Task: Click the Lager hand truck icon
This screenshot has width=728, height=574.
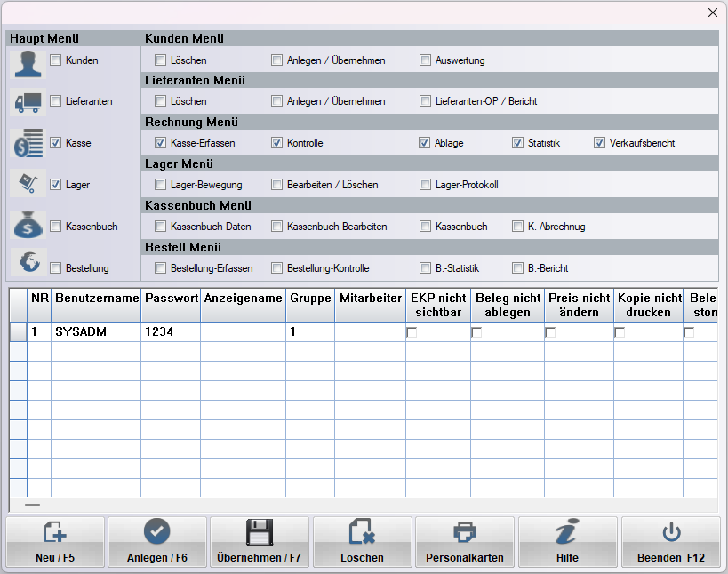Action: [28, 183]
